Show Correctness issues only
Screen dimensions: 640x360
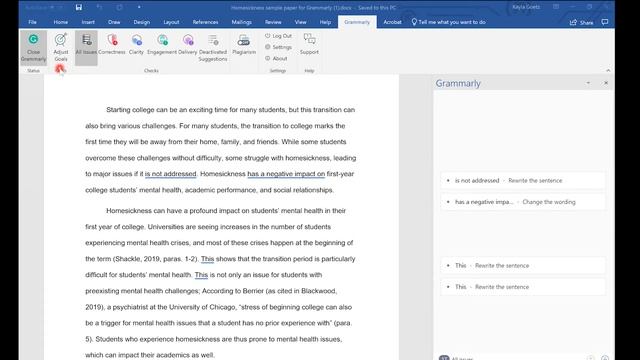pos(112,44)
